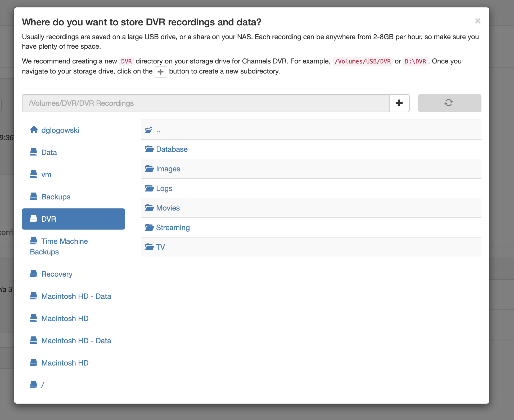Image resolution: width=514 pixels, height=420 pixels.
Task: Click the plus button to create subdirectory
Action: pos(399,103)
